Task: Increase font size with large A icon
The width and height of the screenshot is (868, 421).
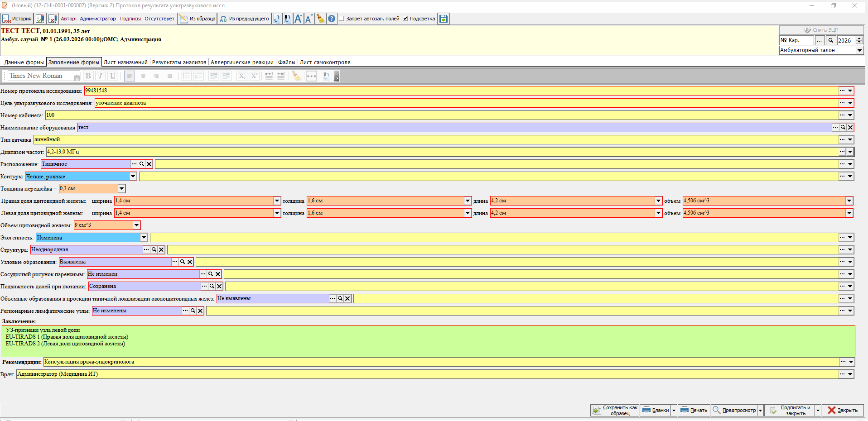Action: pos(299,19)
